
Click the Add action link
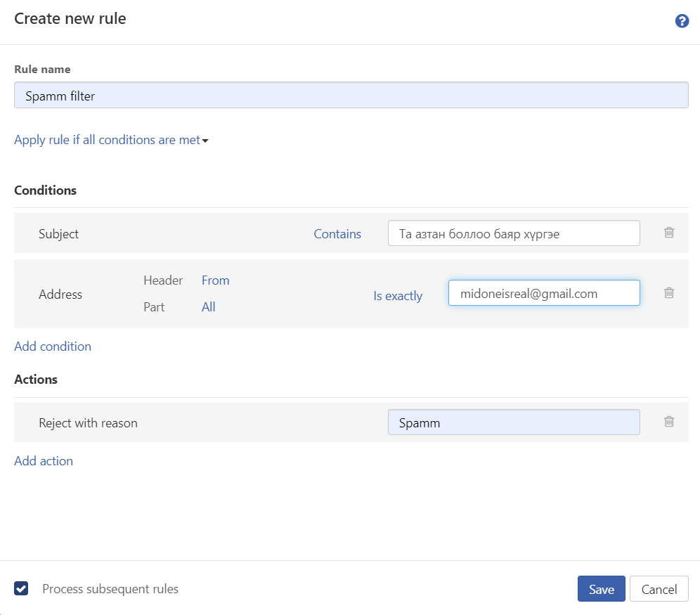44,460
